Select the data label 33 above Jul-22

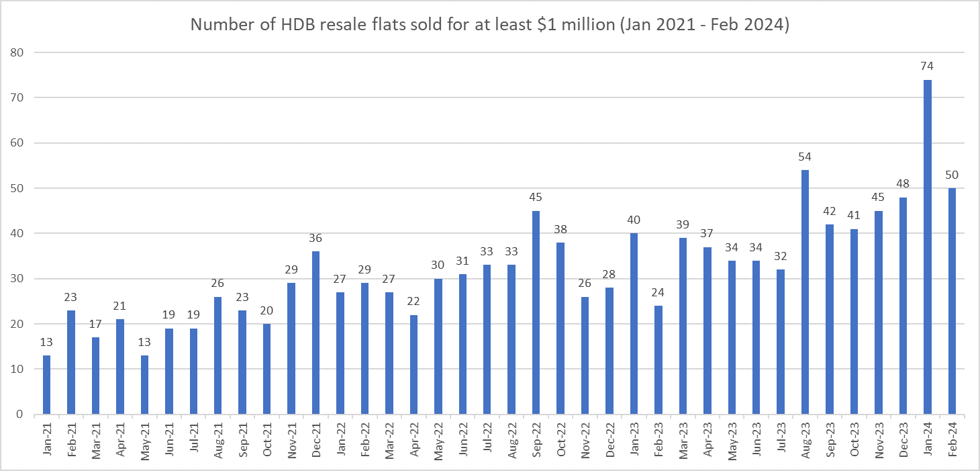point(487,251)
